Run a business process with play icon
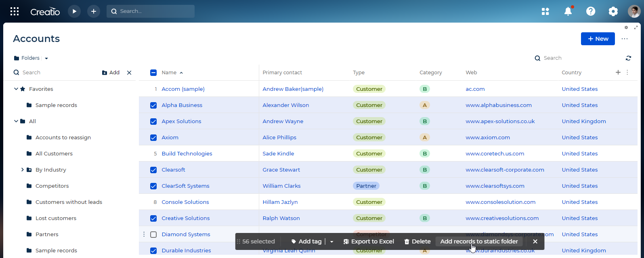The height and width of the screenshot is (258, 644). click(74, 11)
